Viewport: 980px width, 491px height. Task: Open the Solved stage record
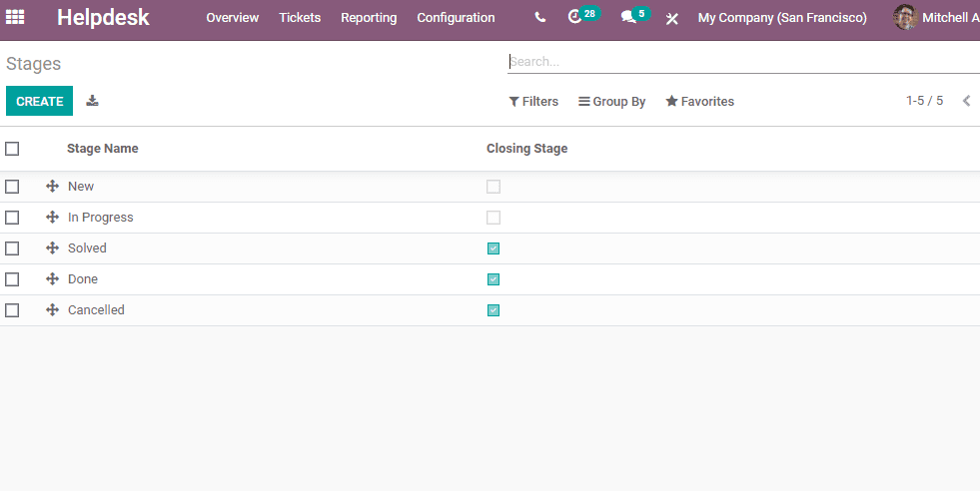pos(87,248)
